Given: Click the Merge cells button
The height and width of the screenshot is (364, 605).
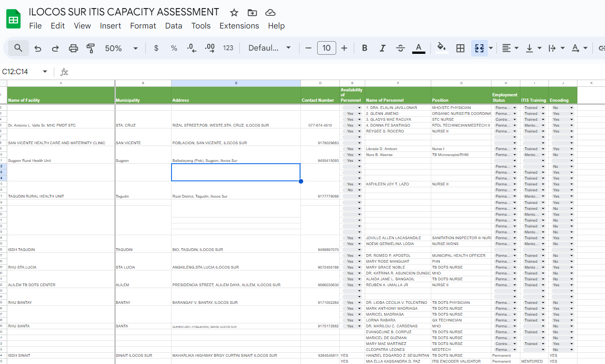Looking at the screenshot, I should click(480, 48).
